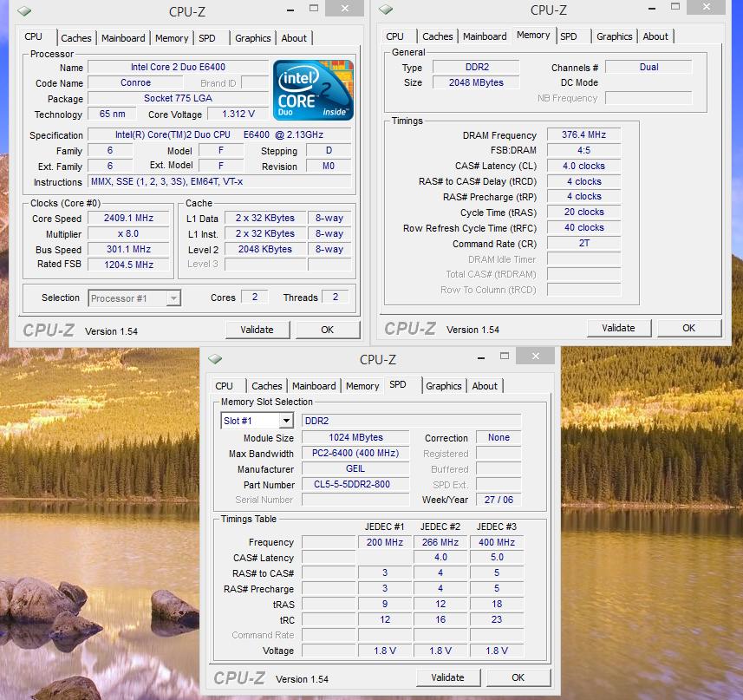743x700 pixels.
Task: Click the 'Dual' channels value
Action: (648, 67)
